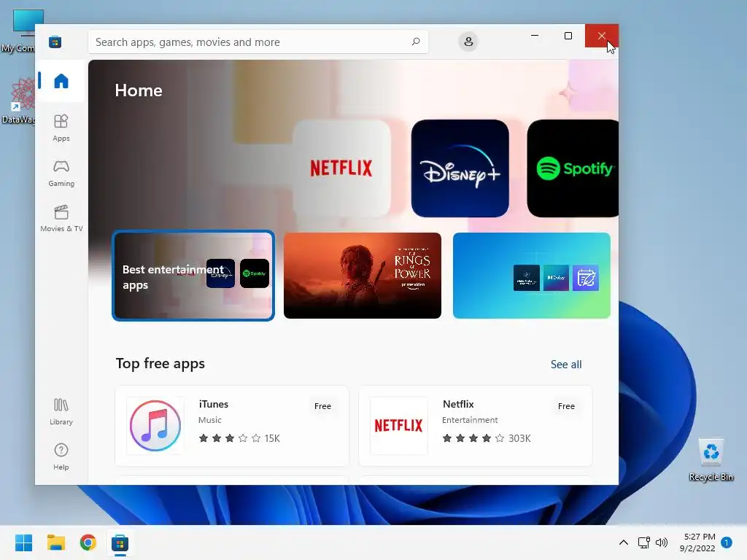The image size is (747, 560).
Task: Open the blue-green productivity apps promo card
Action: pyautogui.click(x=532, y=276)
